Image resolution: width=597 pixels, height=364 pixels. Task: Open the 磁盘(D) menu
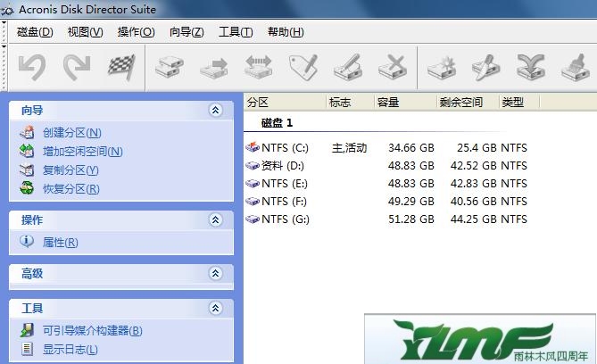pyautogui.click(x=35, y=32)
